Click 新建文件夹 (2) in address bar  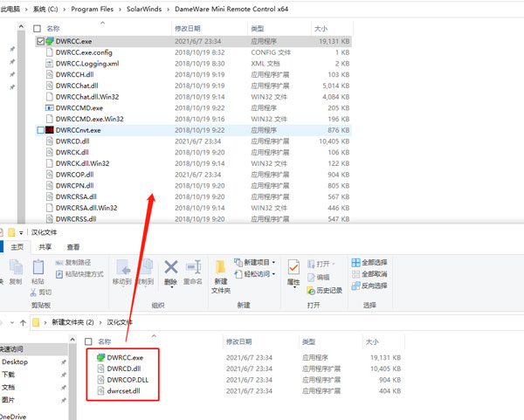tap(72, 322)
